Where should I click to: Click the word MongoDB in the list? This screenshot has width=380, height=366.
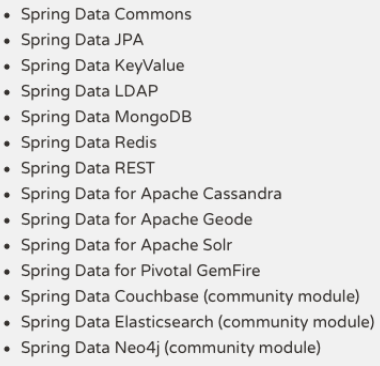pyautogui.click(x=153, y=117)
